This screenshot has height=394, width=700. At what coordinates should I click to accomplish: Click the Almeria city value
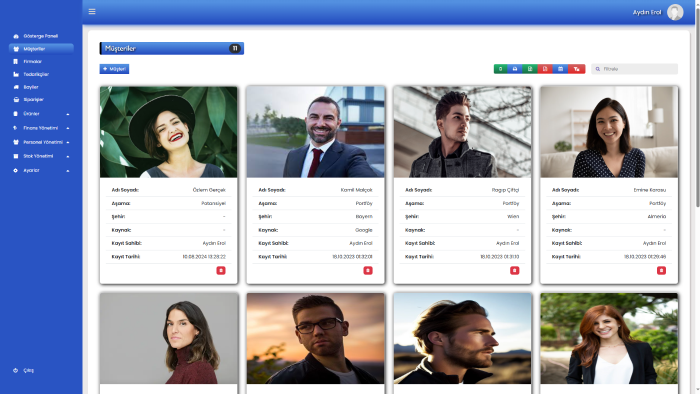pos(657,217)
